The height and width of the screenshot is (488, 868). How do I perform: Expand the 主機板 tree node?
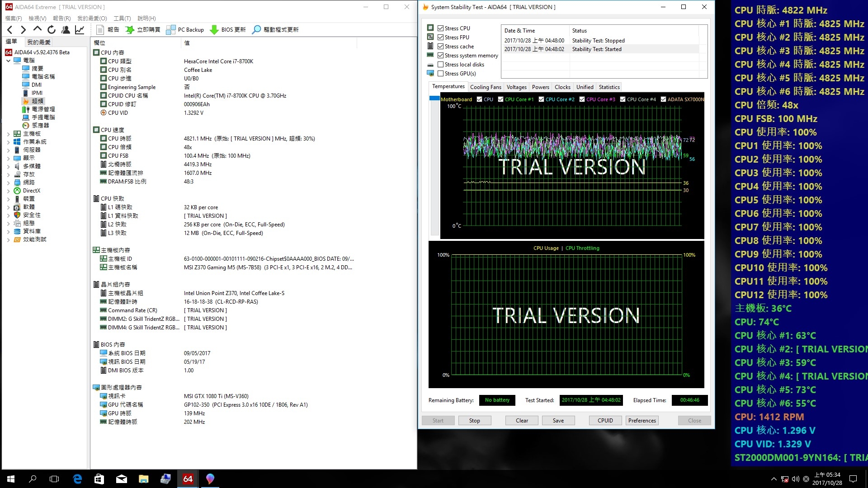[x=8, y=134]
